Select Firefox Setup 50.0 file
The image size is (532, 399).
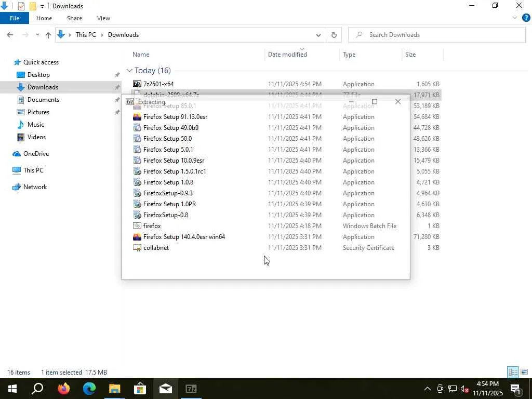[167, 138]
